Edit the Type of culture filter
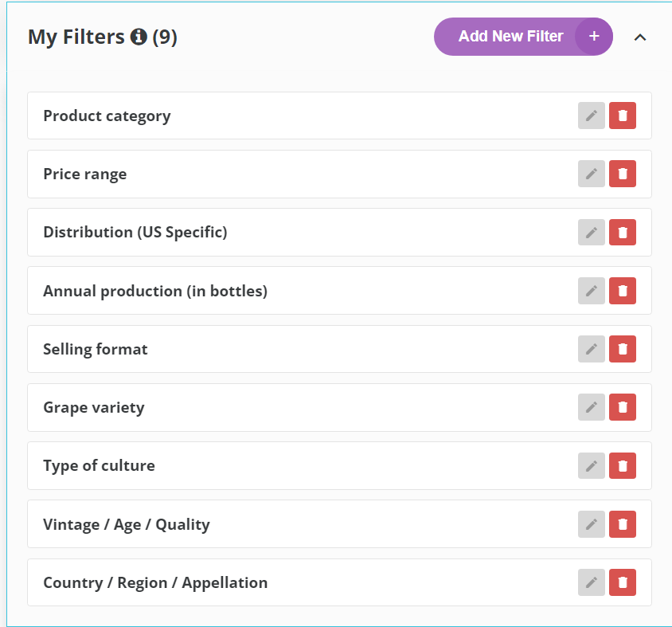This screenshot has height=627, width=672. click(x=591, y=465)
